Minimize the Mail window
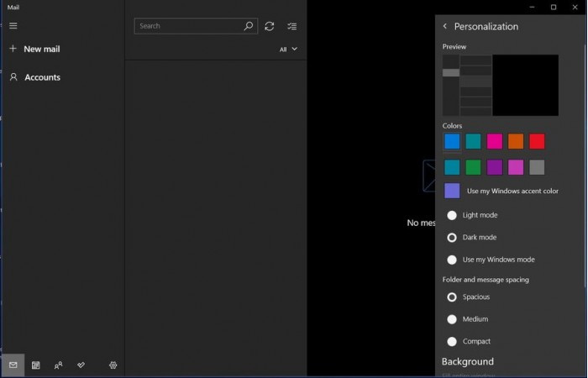The image size is (588, 378). coord(532,7)
